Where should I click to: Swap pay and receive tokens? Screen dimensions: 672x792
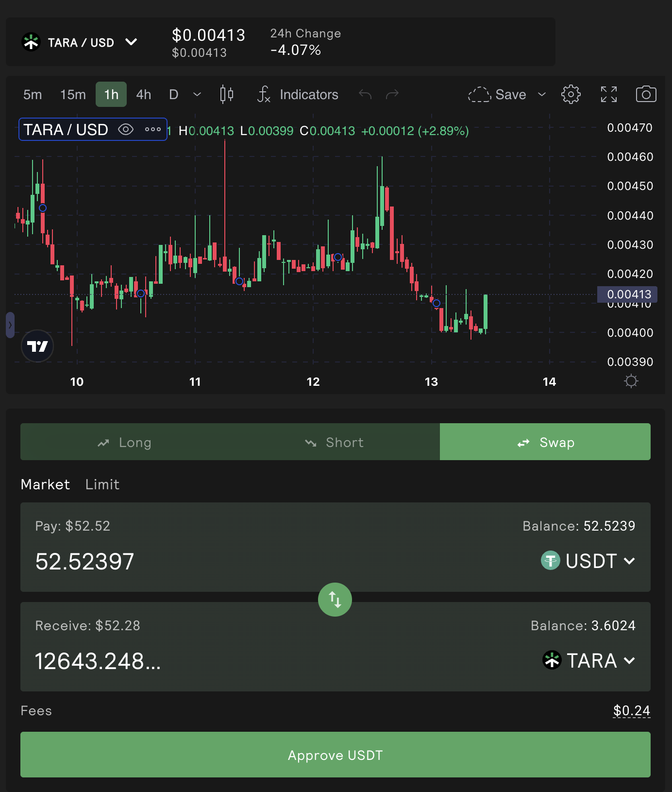[335, 600]
